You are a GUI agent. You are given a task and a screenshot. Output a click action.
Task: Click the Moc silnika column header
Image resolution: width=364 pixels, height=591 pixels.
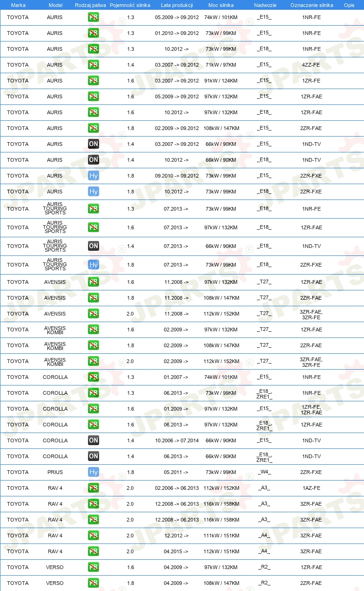tap(221, 5)
